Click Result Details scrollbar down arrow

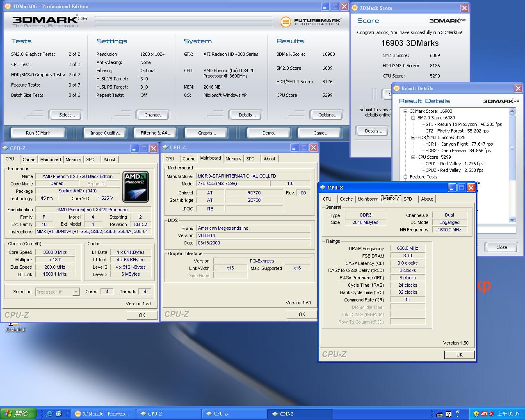tap(512, 219)
